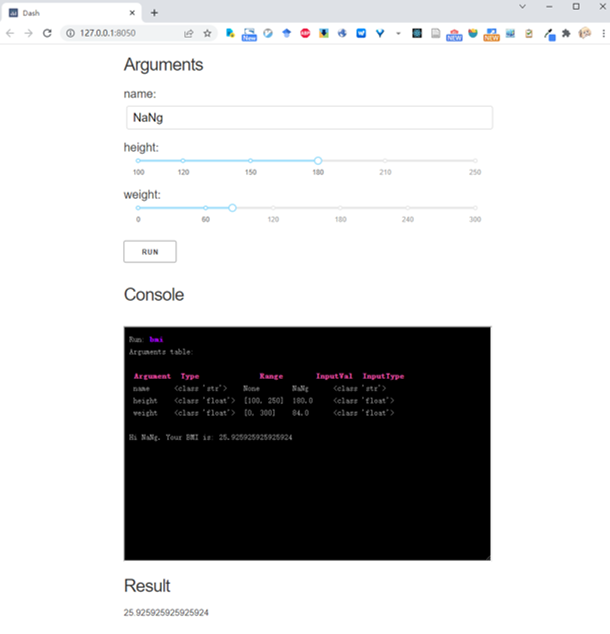Set weight slider to the 180 mark
Viewport: 610px width, 634px height.
(340, 208)
